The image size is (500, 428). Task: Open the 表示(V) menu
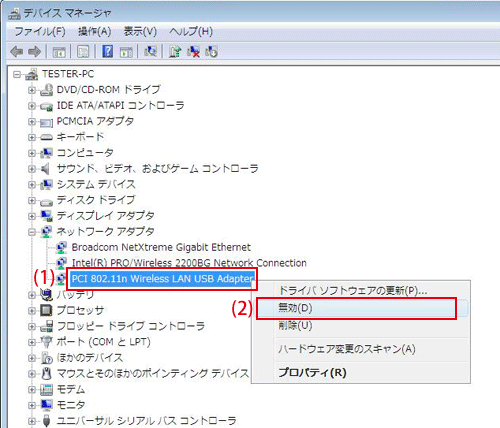pos(140,32)
